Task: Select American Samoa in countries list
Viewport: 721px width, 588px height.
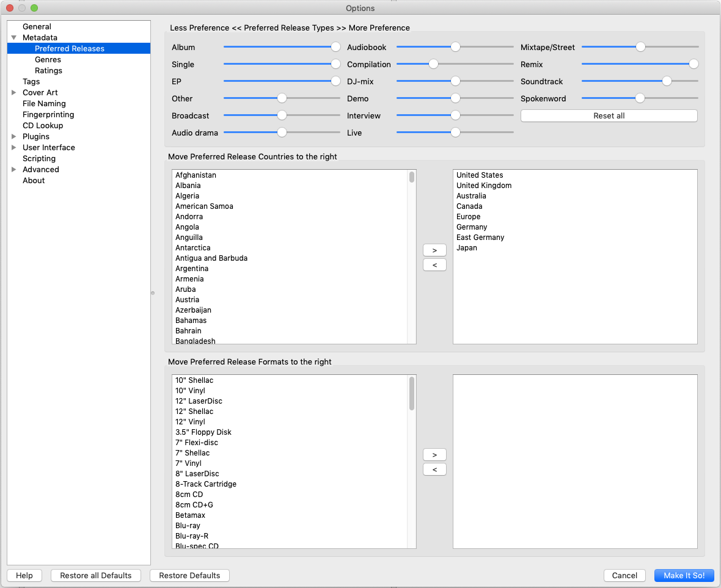Action: [x=204, y=206]
